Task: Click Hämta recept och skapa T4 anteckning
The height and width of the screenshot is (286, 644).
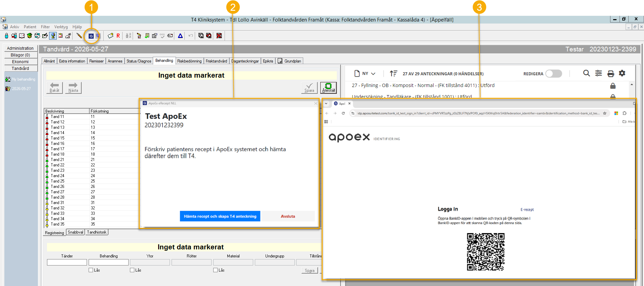Action: [x=220, y=216]
